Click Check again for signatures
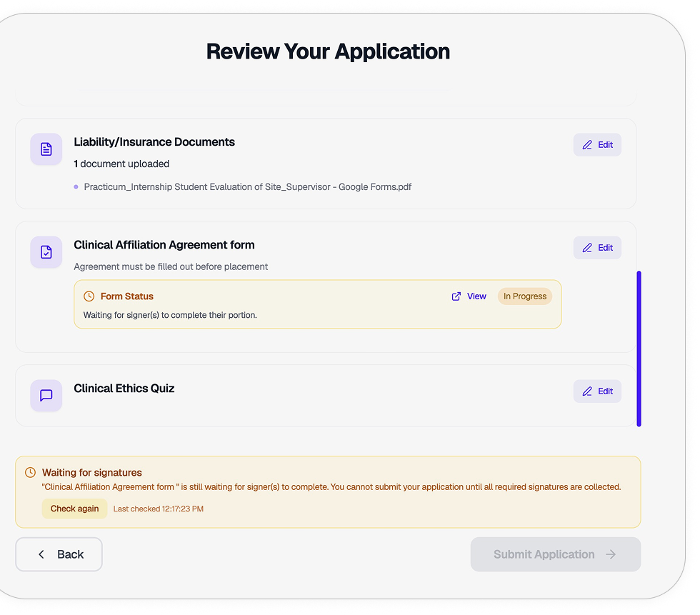Viewport: 700px width, 615px height. (x=74, y=509)
